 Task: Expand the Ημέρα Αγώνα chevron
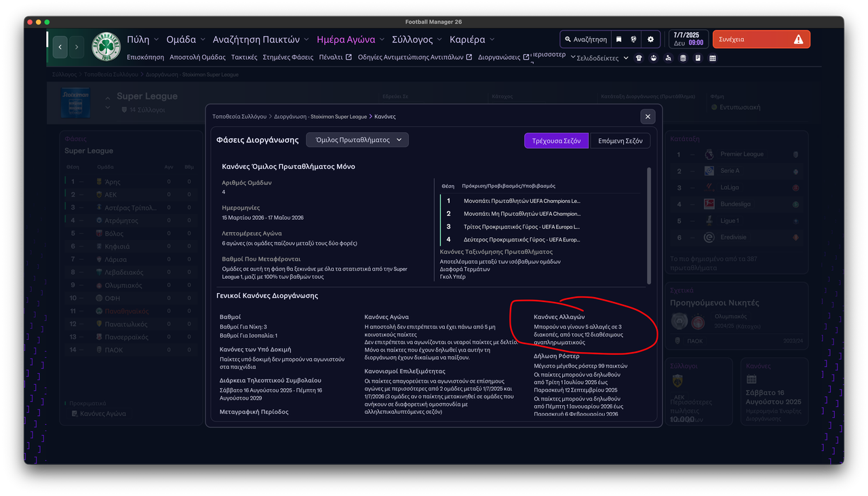coord(382,39)
